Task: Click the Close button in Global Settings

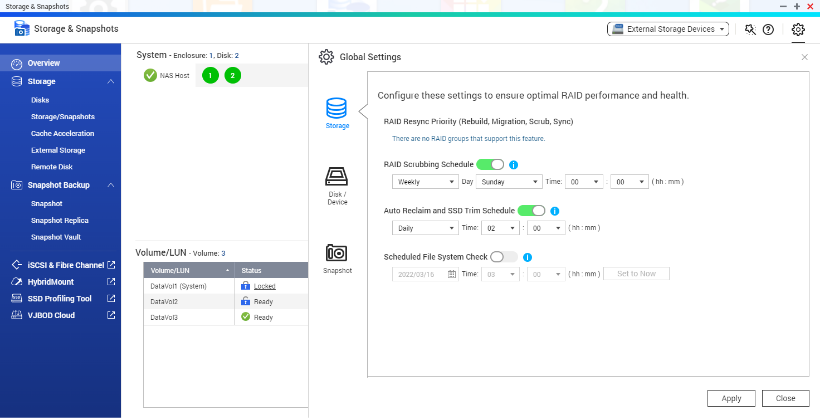Action: 785,398
